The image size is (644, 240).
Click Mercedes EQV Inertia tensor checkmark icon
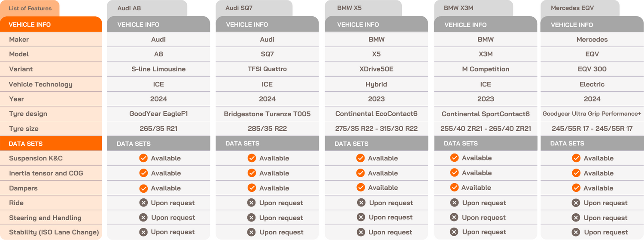pos(576,173)
